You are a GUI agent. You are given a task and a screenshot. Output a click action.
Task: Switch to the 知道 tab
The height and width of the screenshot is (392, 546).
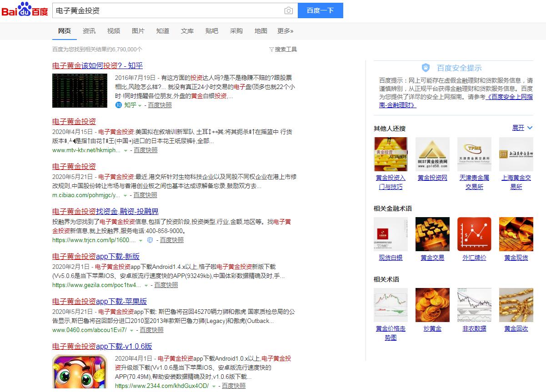(x=163, y=31)
